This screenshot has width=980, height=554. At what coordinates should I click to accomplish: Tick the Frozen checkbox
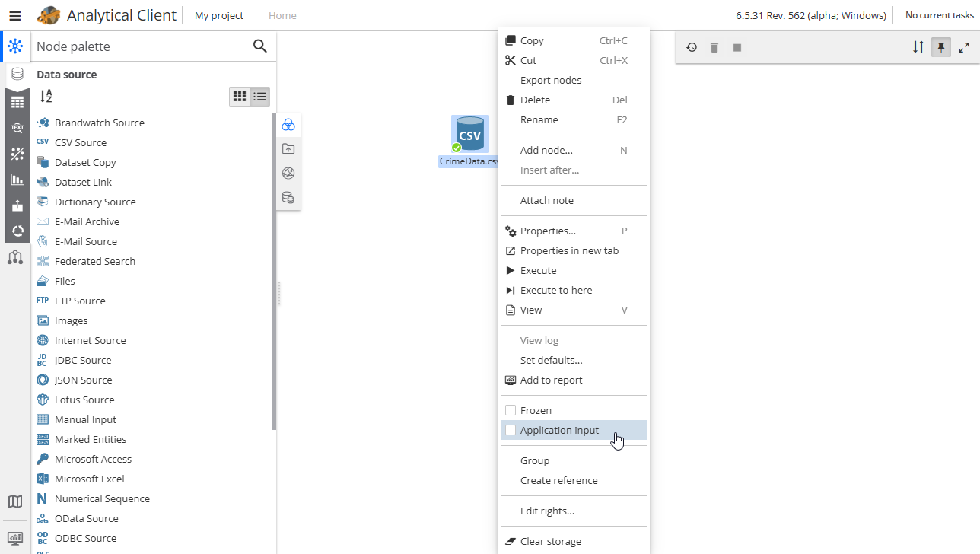511,410
